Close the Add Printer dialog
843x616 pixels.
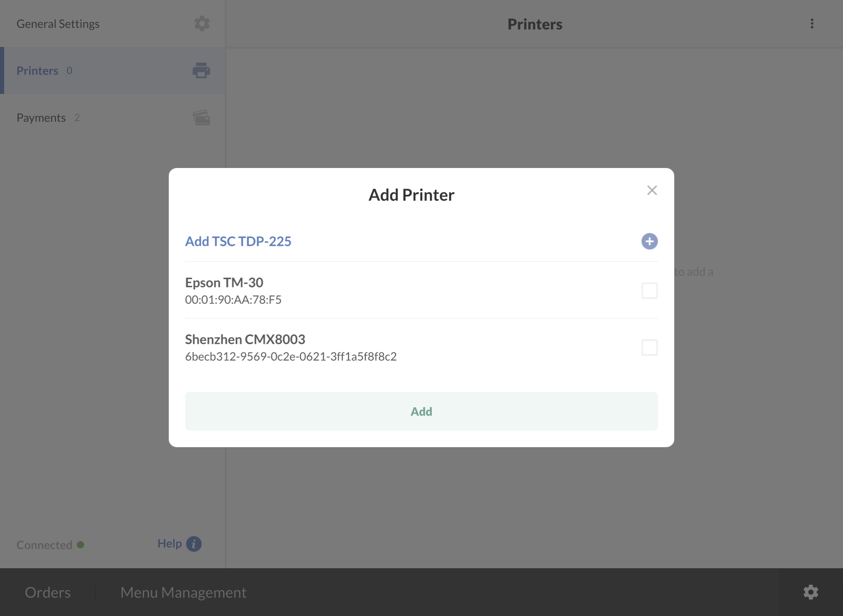[652, 190]
